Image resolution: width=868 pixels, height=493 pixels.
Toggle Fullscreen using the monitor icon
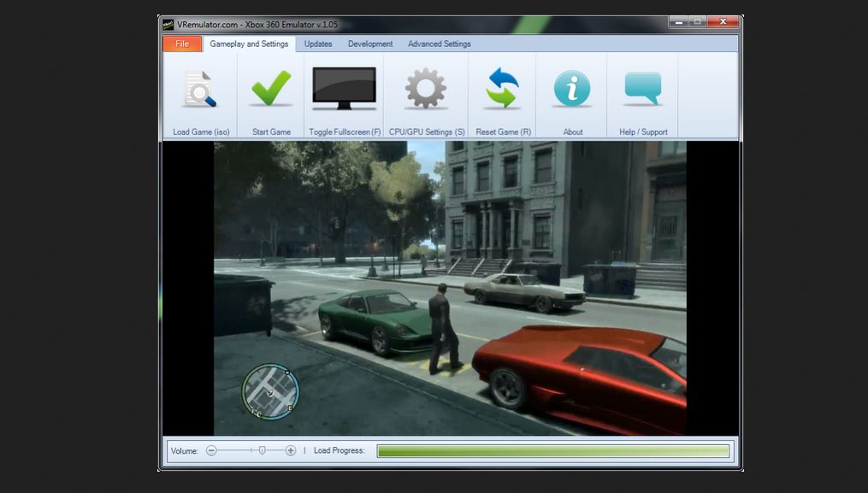click(x=344, y=88)
